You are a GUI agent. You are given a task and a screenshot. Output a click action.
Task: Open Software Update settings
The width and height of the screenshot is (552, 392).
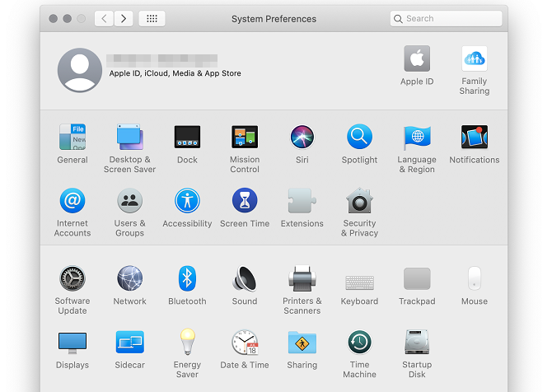[x=73, y=279]
